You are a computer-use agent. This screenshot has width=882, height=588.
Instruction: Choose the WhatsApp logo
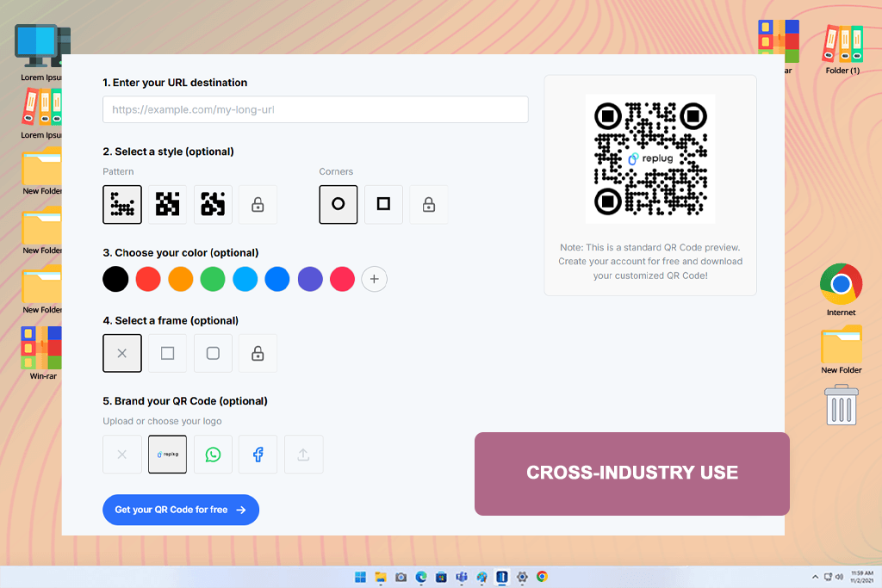[214, 455]
